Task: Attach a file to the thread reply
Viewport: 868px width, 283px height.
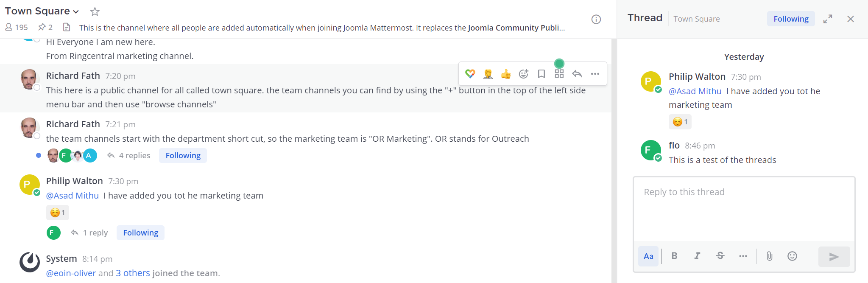Action: pos(769,256)
